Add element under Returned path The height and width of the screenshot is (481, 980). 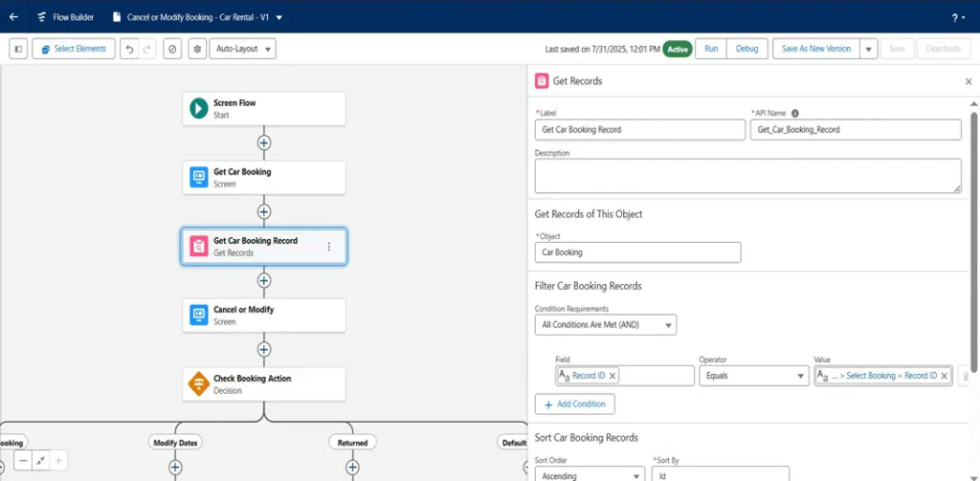point(352,467)
